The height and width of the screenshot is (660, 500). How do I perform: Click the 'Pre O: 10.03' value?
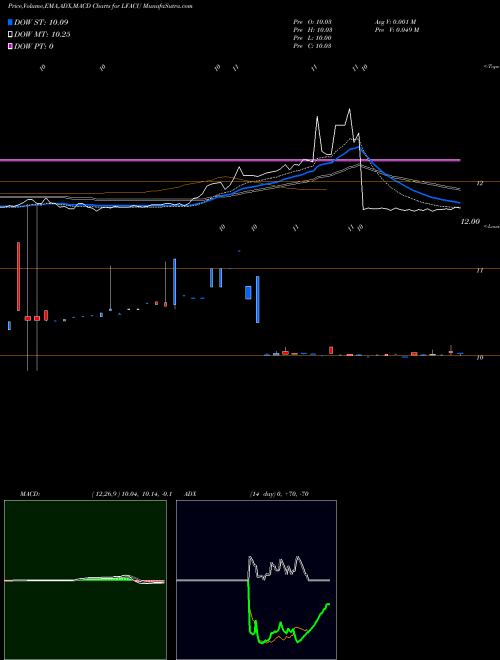pyautogui.click(x=312, y=22)
